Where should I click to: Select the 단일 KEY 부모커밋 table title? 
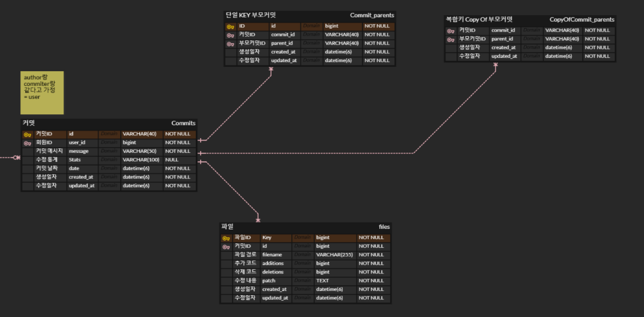251,15
